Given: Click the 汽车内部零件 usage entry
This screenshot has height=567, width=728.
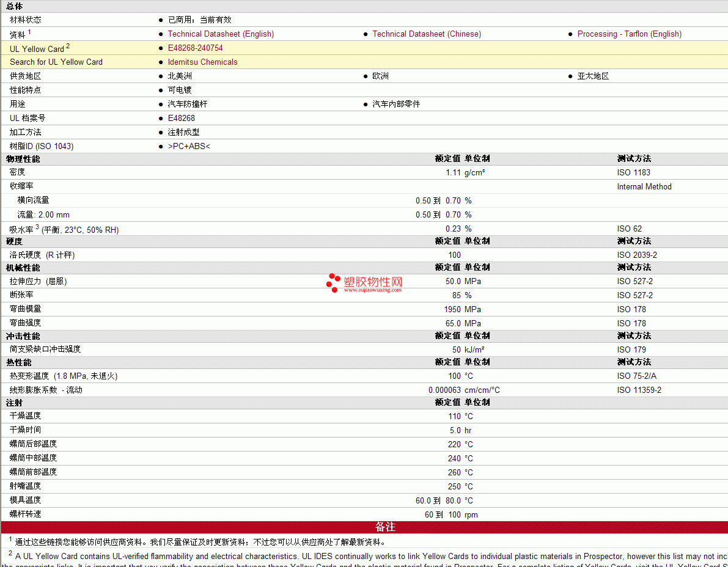Looking at the screenshot, I should click(x=396, y=104).
